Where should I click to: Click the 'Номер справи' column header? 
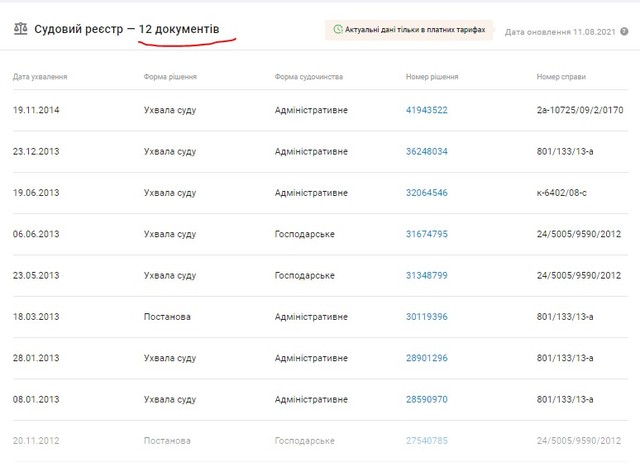coord(562,77)
